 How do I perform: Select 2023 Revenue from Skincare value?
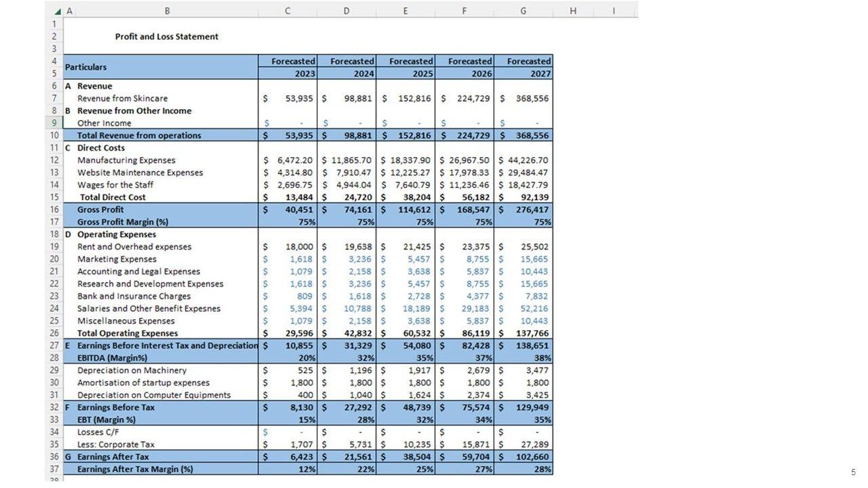(x=288, y=98)
